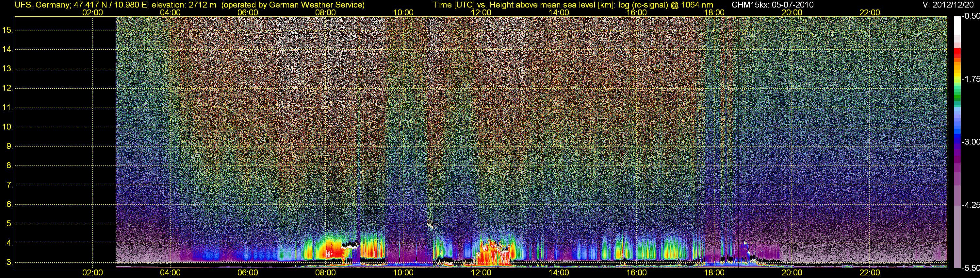
Task: Click the 6 km height axis label
Action: click(x=9, y=204)
